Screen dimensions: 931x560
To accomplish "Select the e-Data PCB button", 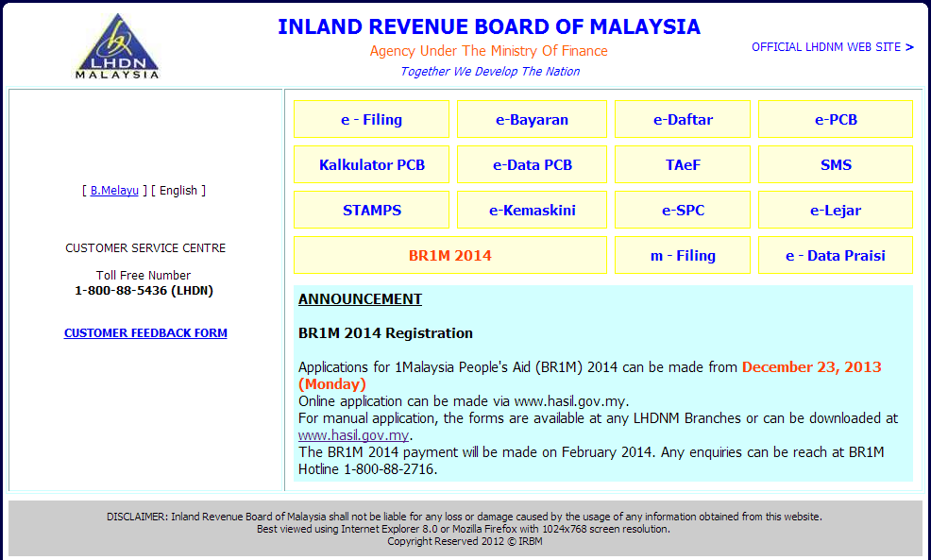I will (532, 164).
